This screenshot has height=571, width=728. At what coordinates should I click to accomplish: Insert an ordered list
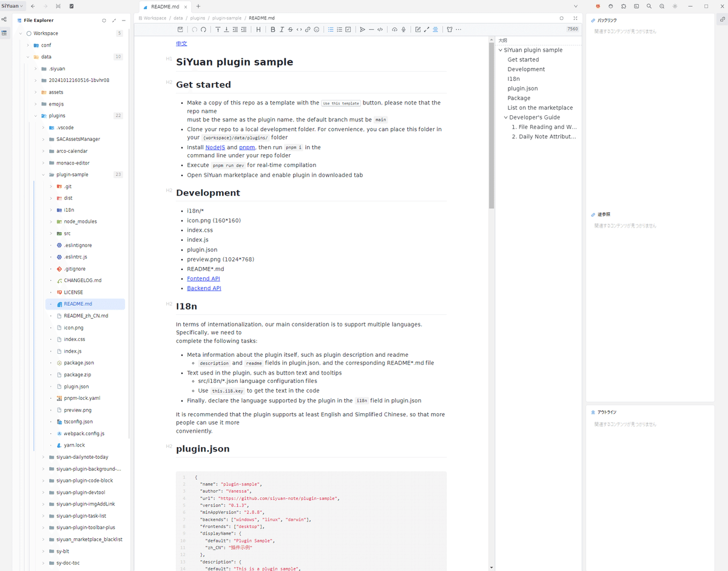pos(339,29)
